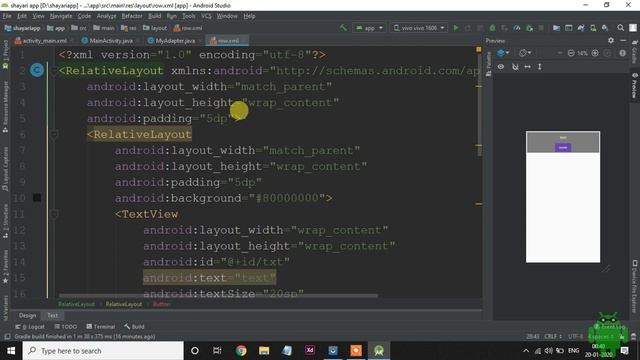The image size is (640, 360).
Task: Switch to the Design view tab
Action: click(27, 315)
